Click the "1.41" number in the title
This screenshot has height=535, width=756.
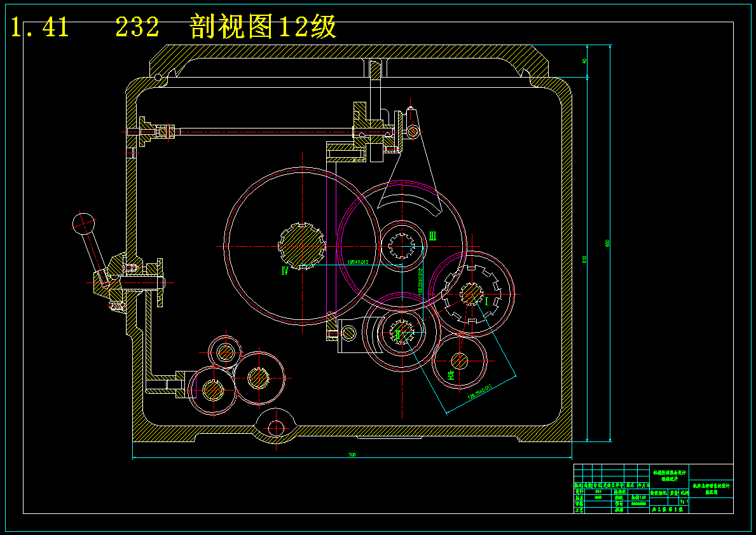[x=39, y=27]
